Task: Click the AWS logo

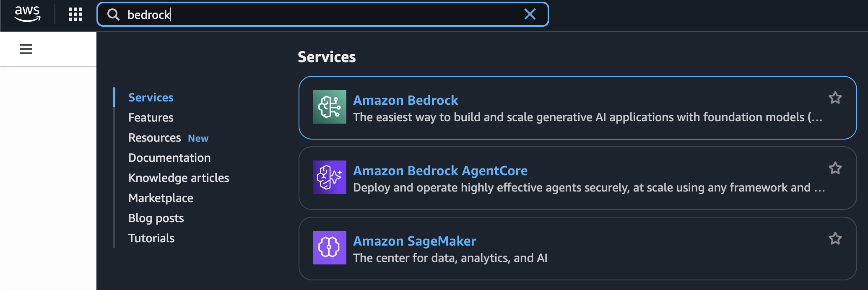Action: click(28, 14)
